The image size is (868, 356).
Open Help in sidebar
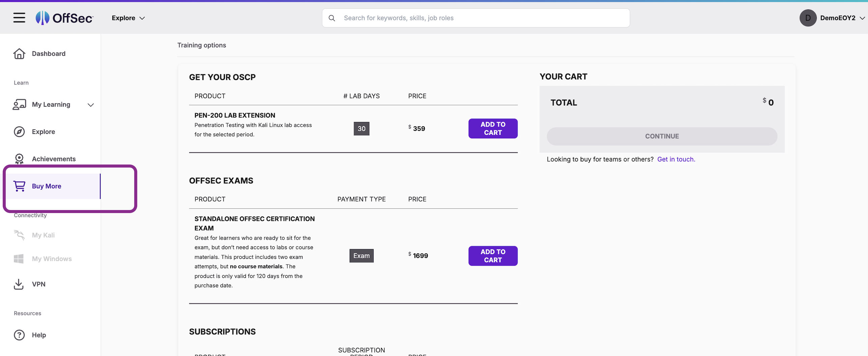pos(39,335)
